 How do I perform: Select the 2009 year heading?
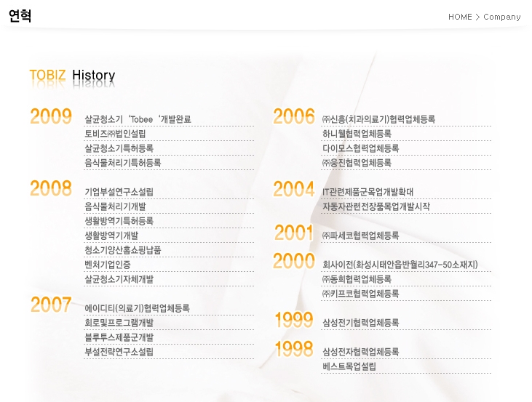pos(51,116)
